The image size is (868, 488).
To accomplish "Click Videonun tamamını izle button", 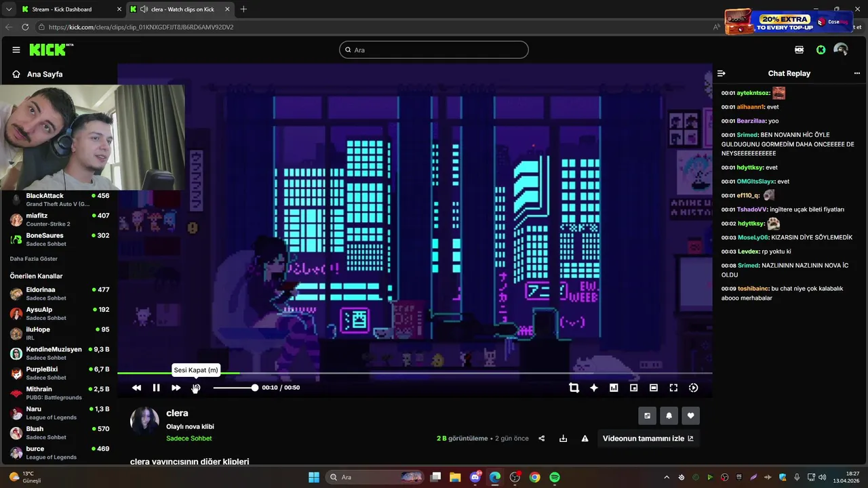I will [648, 439].
